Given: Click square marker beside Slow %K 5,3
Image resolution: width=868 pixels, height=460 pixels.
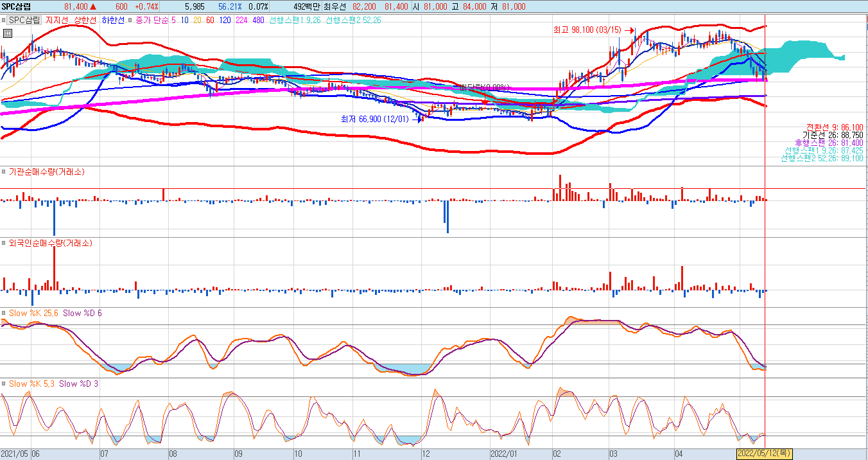Looking at the screenshot, I should [x=3, y=384].
